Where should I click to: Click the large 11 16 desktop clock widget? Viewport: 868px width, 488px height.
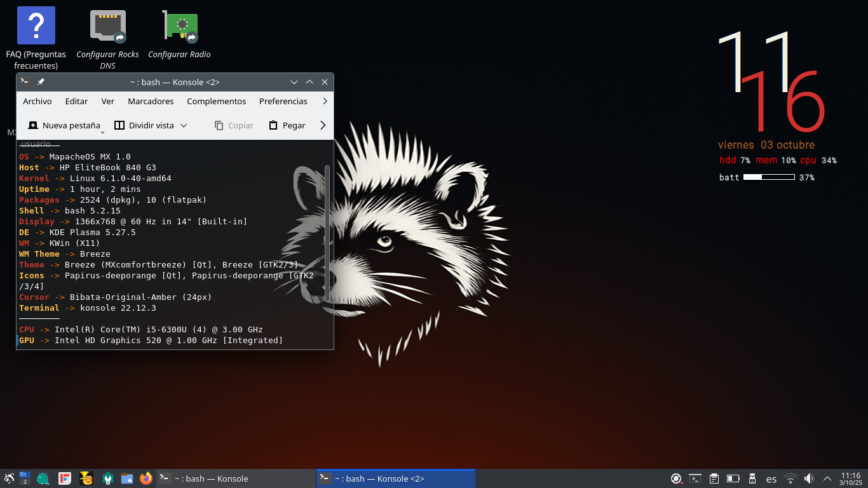point(771,81)
